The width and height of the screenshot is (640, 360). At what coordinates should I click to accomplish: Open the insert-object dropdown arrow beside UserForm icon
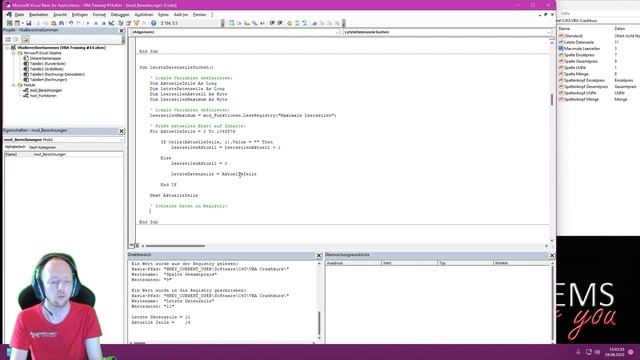click(x=22, y=23)
